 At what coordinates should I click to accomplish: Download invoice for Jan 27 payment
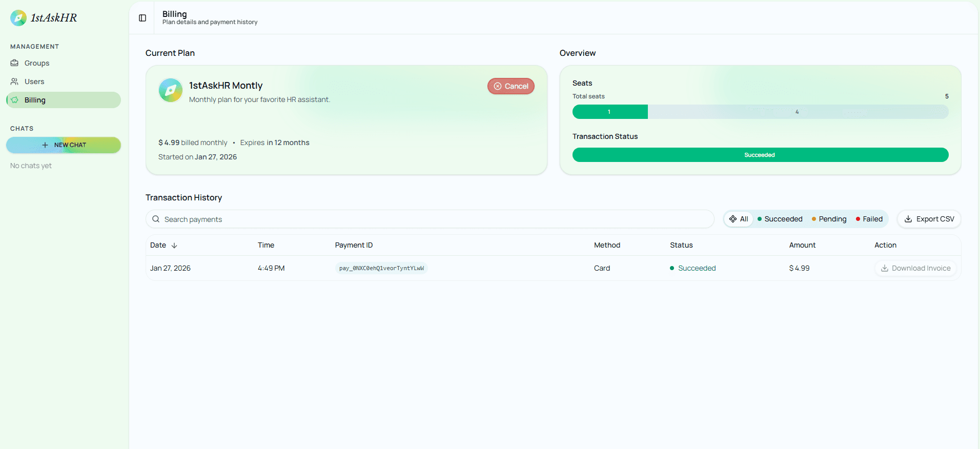tap(915, 268)
